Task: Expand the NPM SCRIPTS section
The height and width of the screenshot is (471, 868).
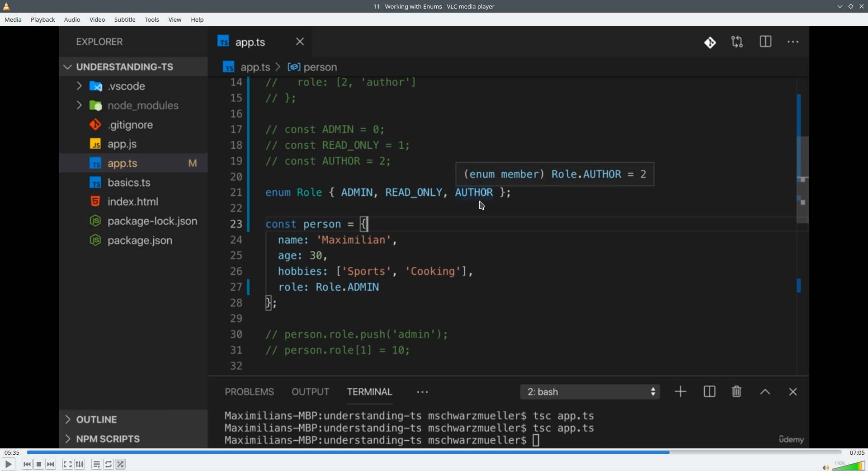Action: (x=133, y=439)
